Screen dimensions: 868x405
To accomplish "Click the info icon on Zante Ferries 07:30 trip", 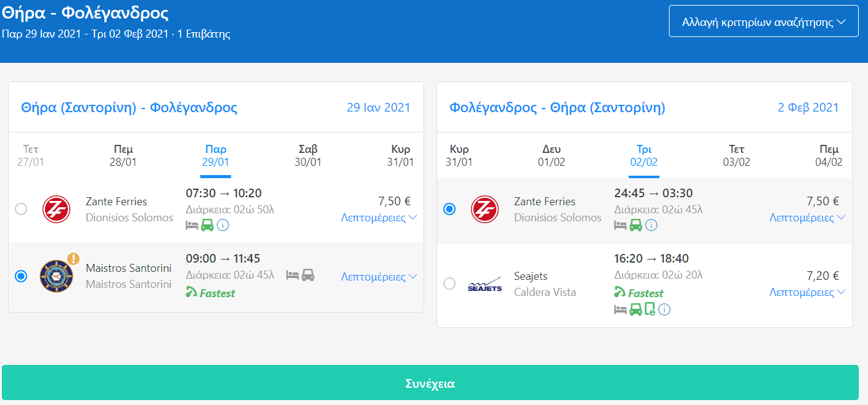I will (x=223, y=225).
